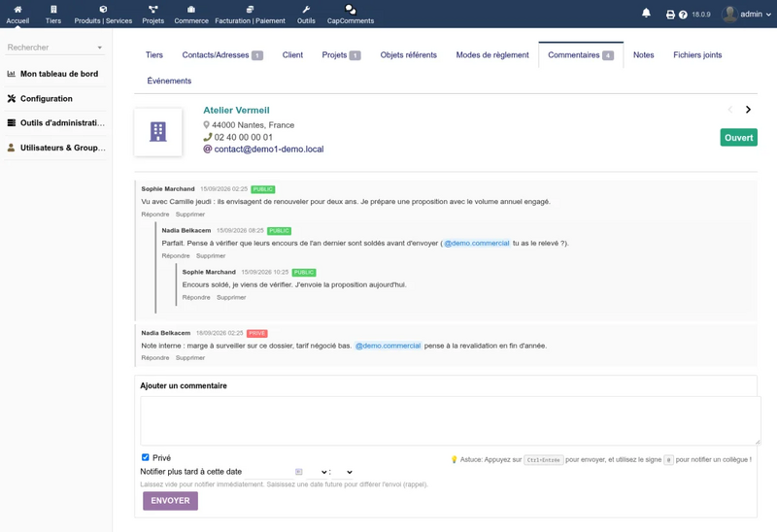The width and height of the screenshot is (777, 532).
Task: Click the notifications bell icon
Action: 646,14
